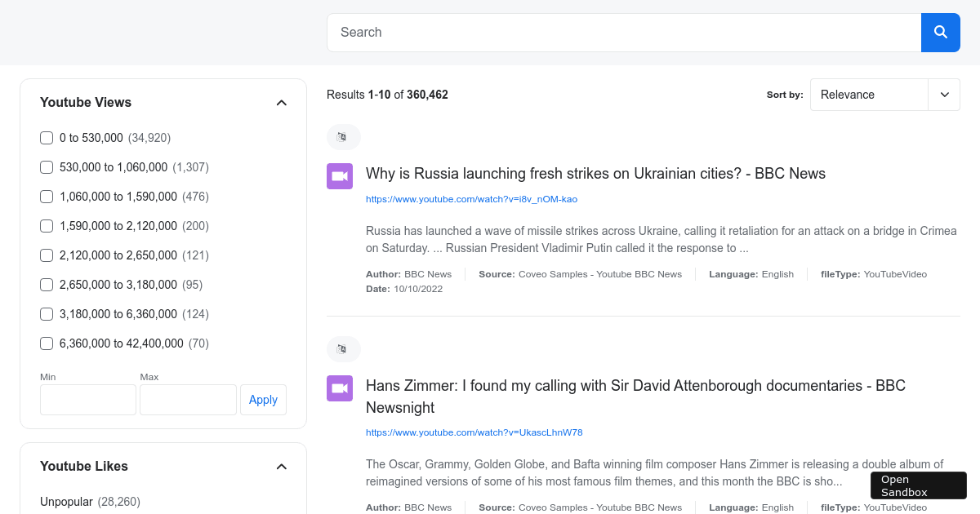Click the Open Sandbox button
980x514 pixels.
(918, 485)
